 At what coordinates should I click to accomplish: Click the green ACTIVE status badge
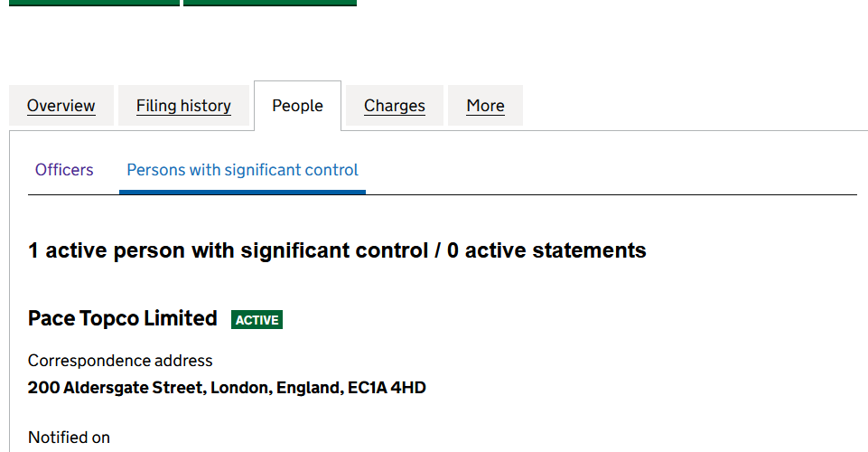click(257, 320)
